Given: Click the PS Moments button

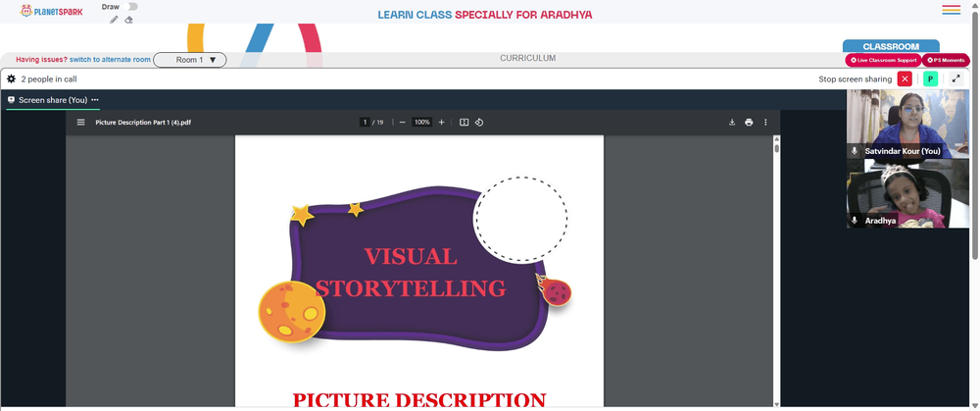Looking at the screenshot, I should tap(946, 60).
